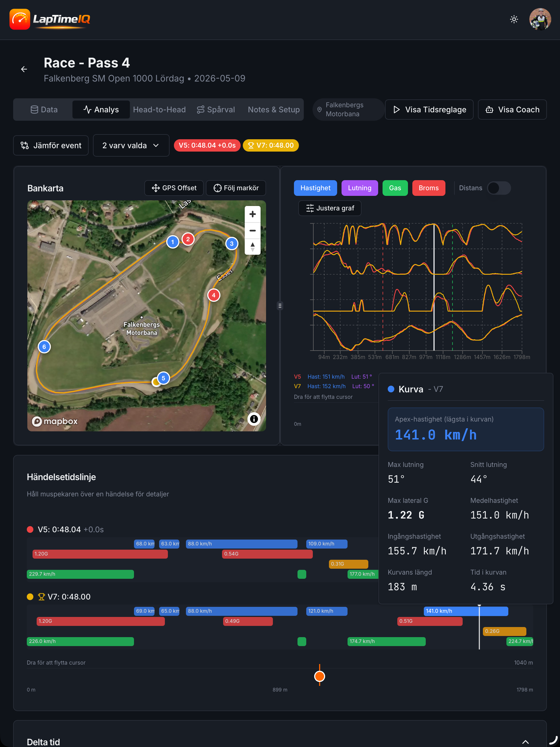Zoom in on the track map
This screenshot has height=747, width=560.
tap(252, 214)
